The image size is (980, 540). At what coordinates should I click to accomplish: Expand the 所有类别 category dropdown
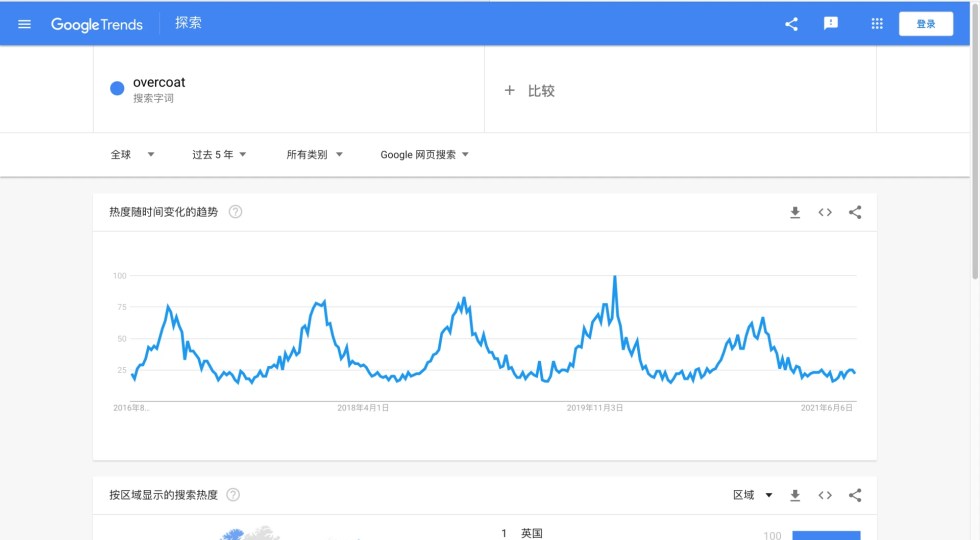click(314, 155)
